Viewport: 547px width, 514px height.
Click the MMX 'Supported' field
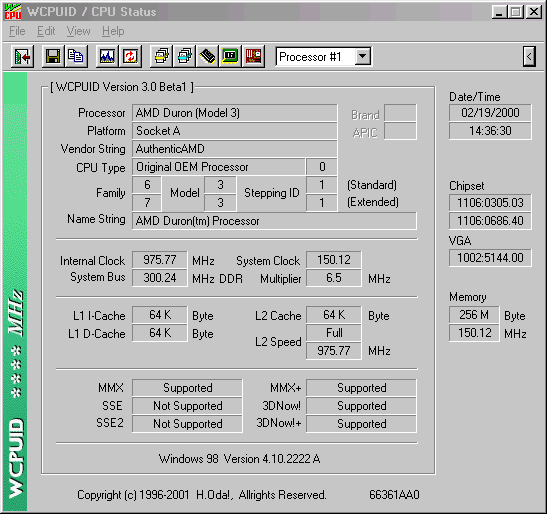(187, 388)
